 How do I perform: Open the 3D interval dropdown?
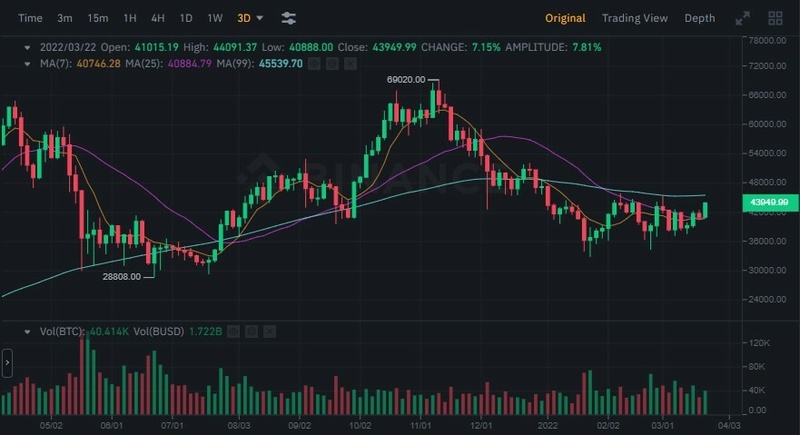click(251, 18)
